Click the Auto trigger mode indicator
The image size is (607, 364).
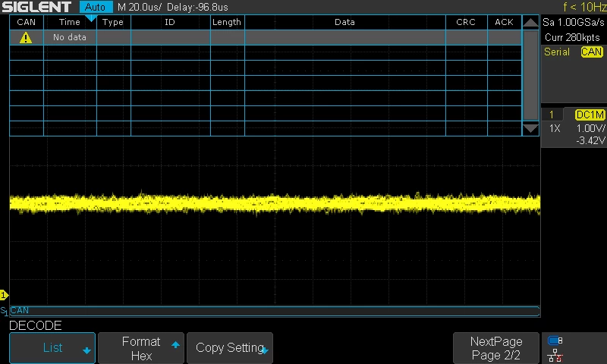tap(96, 7)
